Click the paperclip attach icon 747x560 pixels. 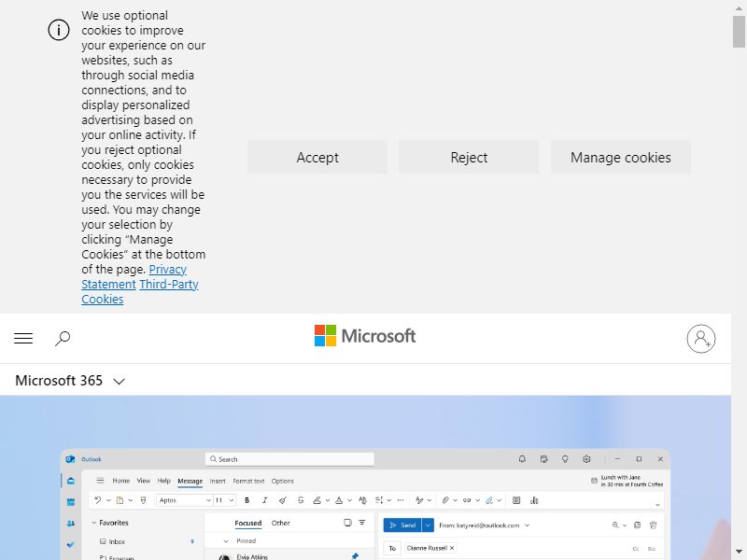tap(445, 500)
